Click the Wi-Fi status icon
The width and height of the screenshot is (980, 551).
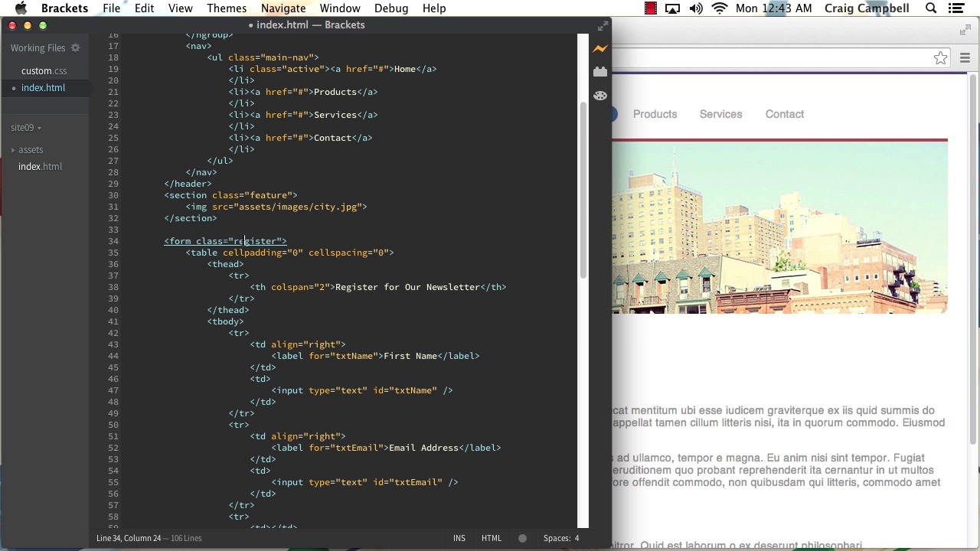[x=719, y=8]
